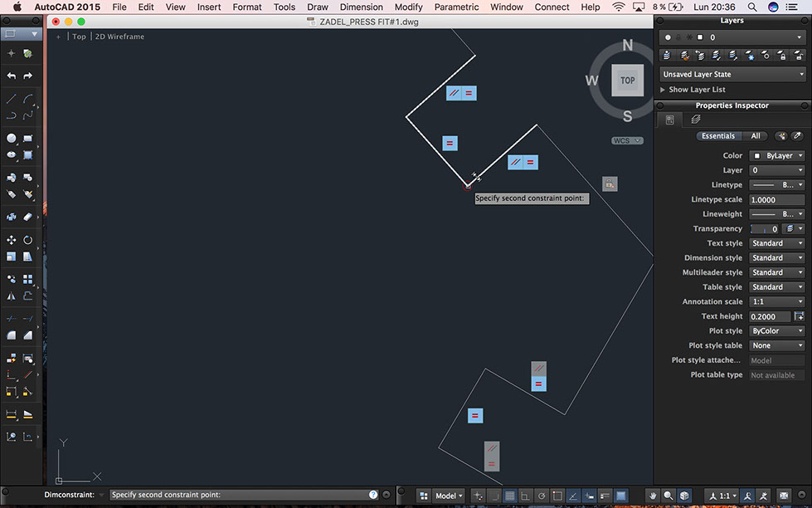Screen dimensions: 812x508
Task: Click the Linetype scale field 1.0000
Action: click(x=777, y=199)
